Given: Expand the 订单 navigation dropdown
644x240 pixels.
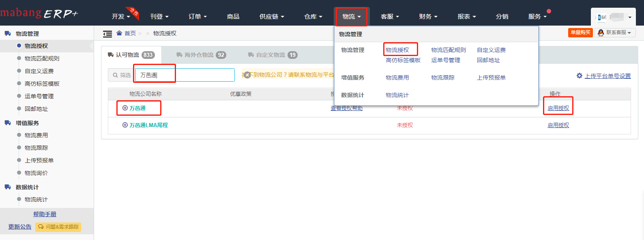Looking at the screenshot, I should point(197,17).
